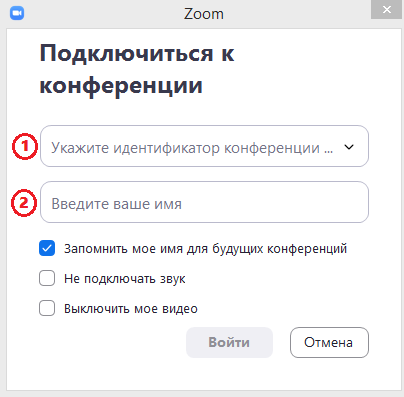Screen dimensions: 404x397
Task: Click the blue Zoom camera logo
Action: pos(17,13)
